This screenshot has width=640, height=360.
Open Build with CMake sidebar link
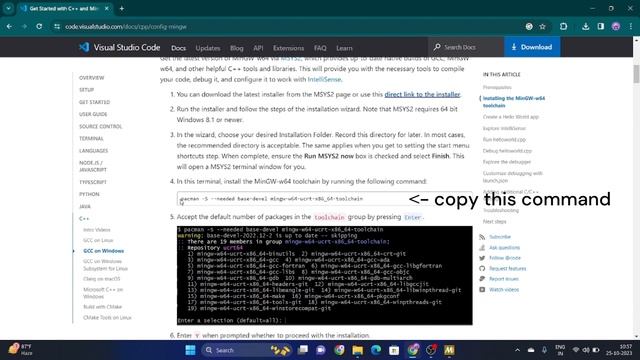click(102, 307)
